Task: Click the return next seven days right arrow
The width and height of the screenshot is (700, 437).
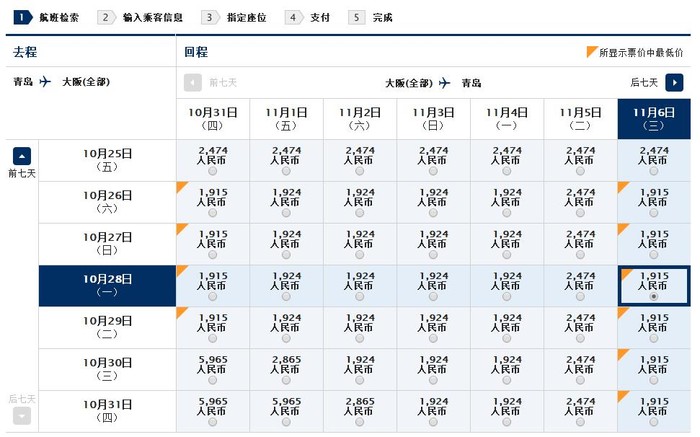Action: pyautogui.click(x=674, y=82)
